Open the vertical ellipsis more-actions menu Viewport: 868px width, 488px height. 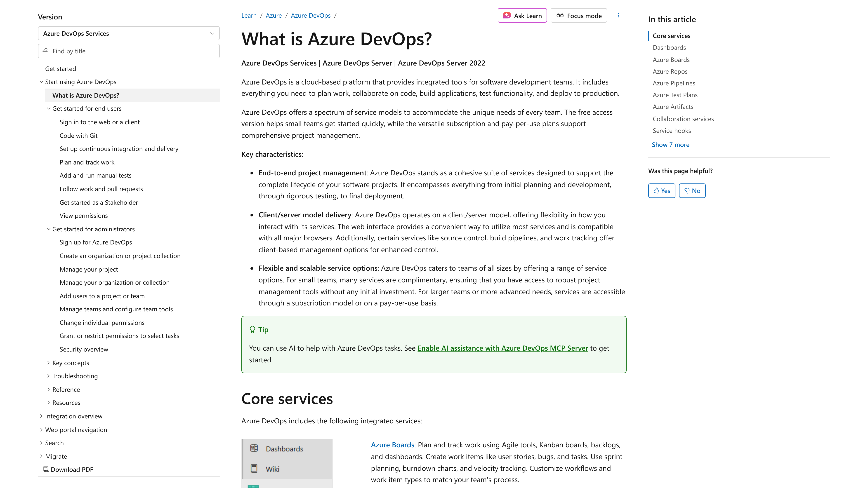coord(619,15)
